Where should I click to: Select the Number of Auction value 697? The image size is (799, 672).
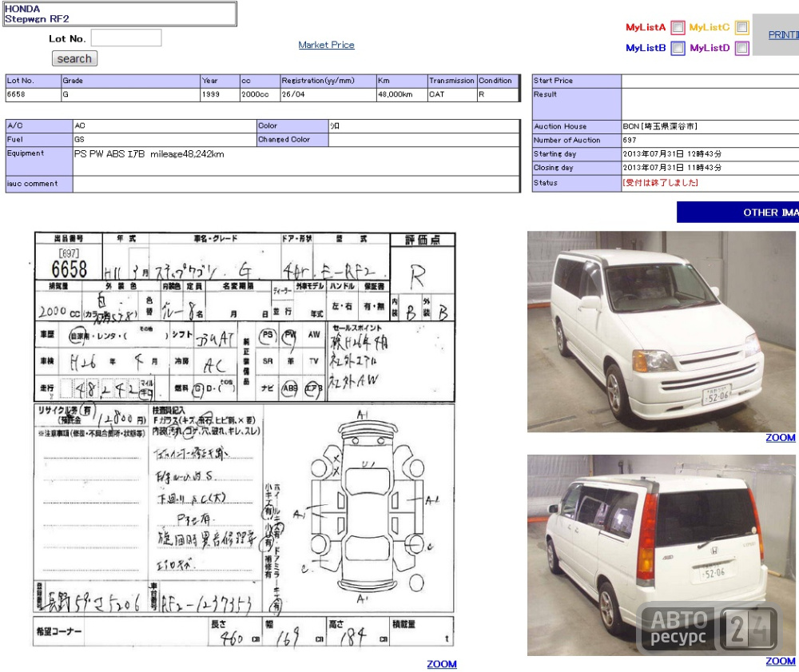click(630, 140)
